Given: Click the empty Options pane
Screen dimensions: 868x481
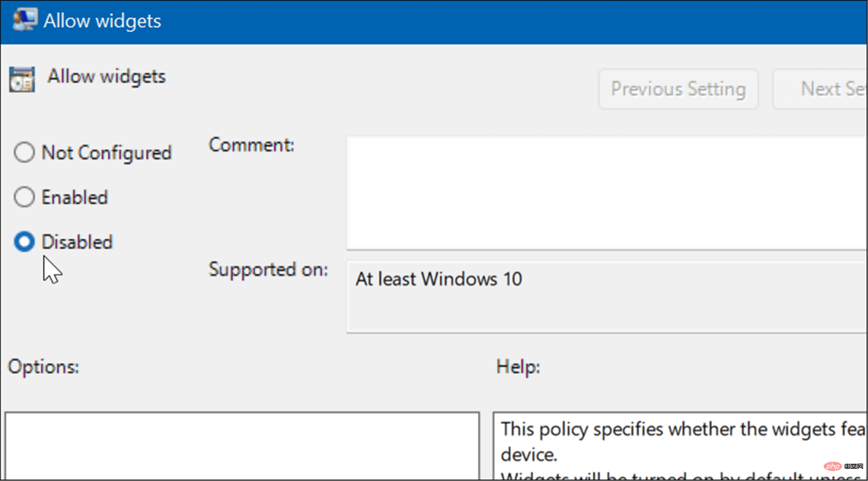Looking at the screenshot, I should (242, 446).
